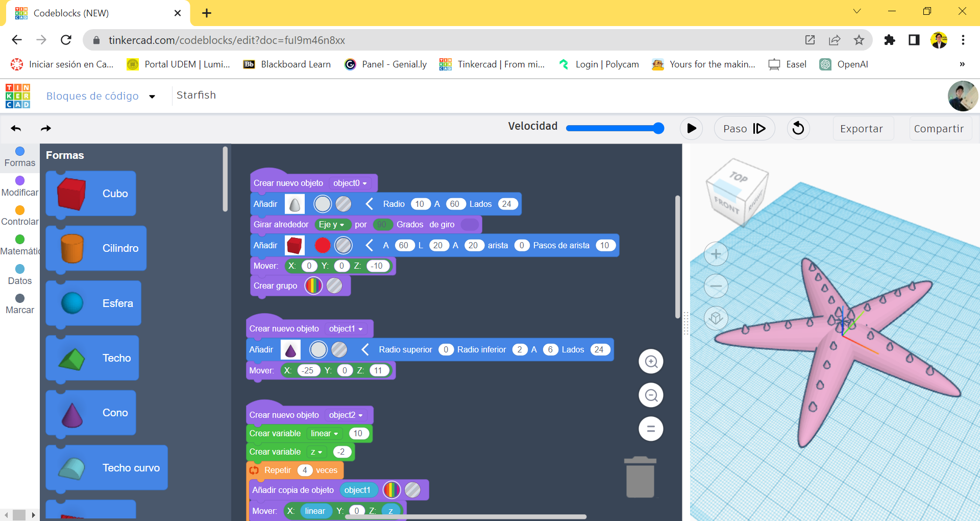This screenshot has height=521, width=980.
Task: Select the Cono shape block
Action: pos(90,412)
